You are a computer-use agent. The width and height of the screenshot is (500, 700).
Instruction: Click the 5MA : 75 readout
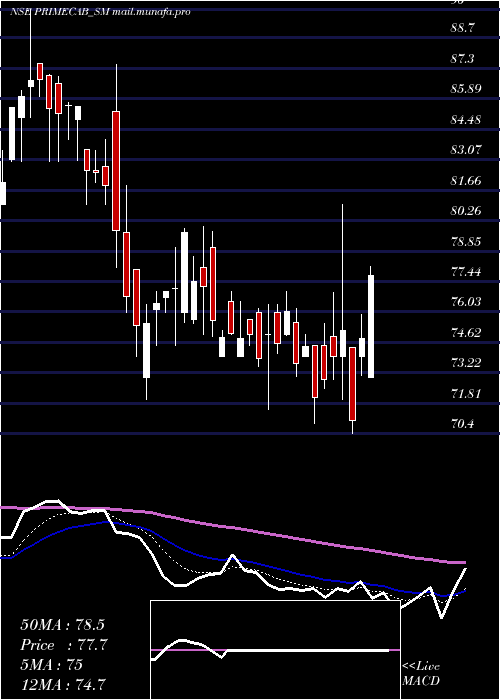51,665
